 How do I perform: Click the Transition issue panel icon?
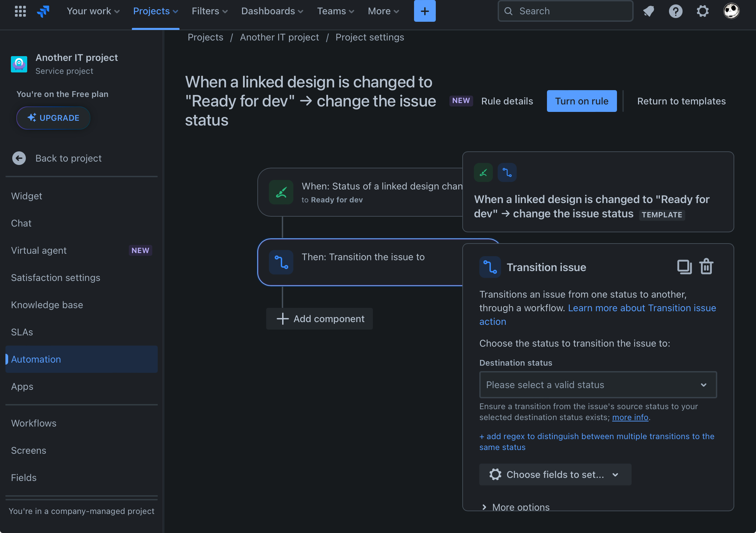pyautogui.click(x=490, y=267)
